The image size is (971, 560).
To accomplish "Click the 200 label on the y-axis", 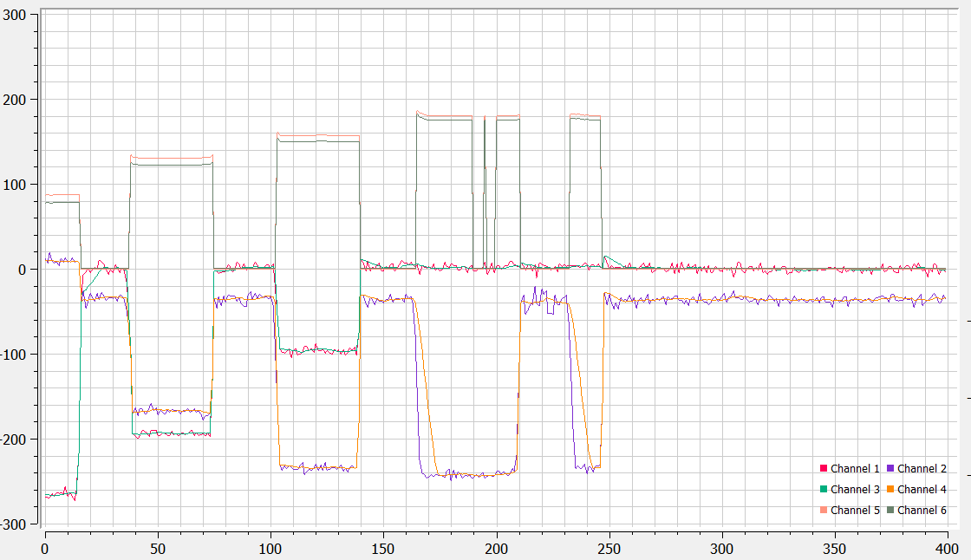I will coord(17,100).
